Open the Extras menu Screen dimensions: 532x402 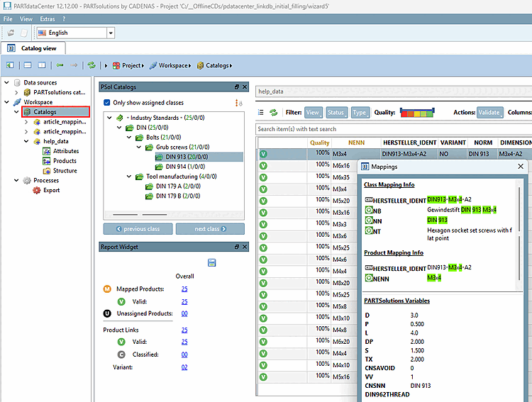pos(47,19)
